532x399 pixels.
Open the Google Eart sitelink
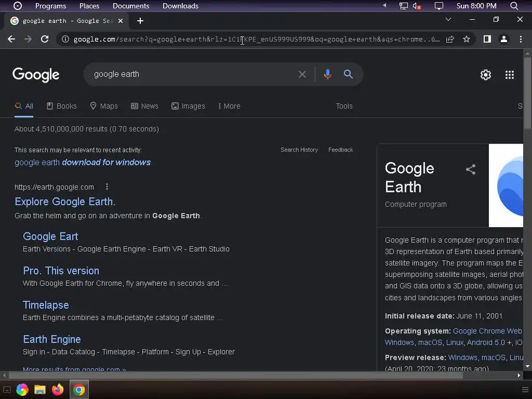[50, 236]
